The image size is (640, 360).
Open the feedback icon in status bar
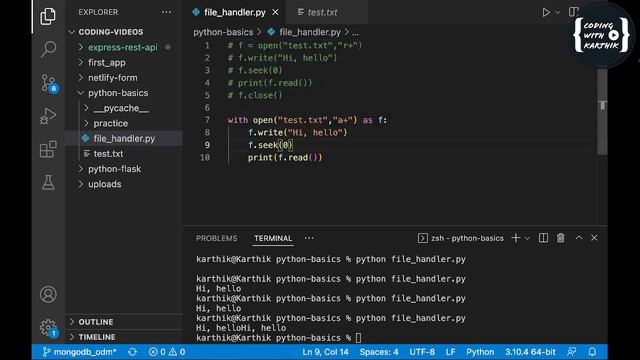pyautogui.click(x=571, y=352)
